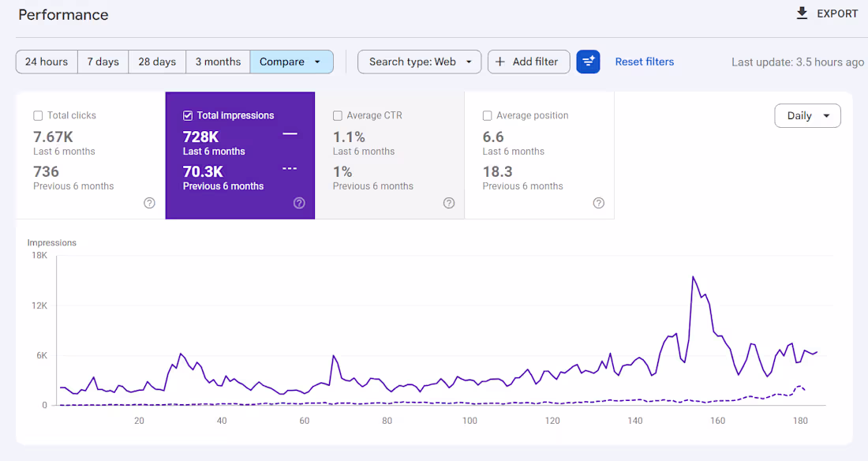Click the help icon on Average CTR card
The width and height of the screenshot is (868, 461).
click(x=448, y=203)
